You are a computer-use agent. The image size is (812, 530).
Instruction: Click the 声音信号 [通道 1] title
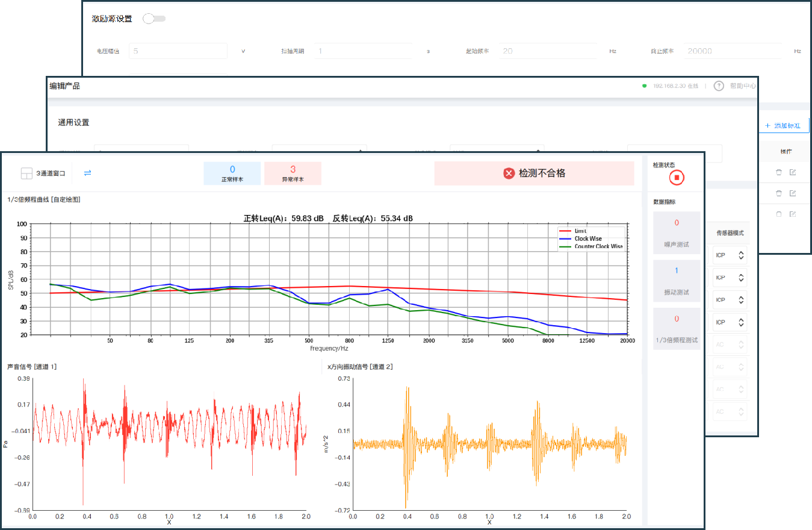click(31, 366)
